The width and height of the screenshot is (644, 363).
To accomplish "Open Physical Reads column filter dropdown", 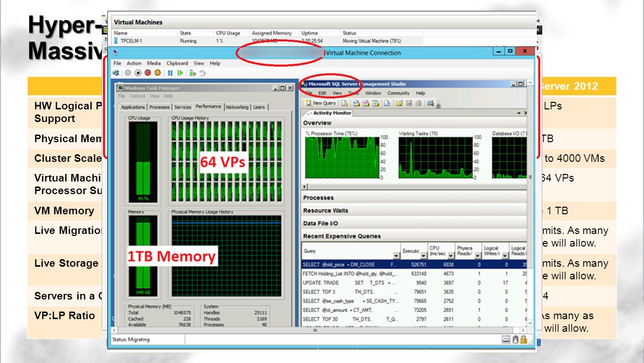I will pos(477,256).
